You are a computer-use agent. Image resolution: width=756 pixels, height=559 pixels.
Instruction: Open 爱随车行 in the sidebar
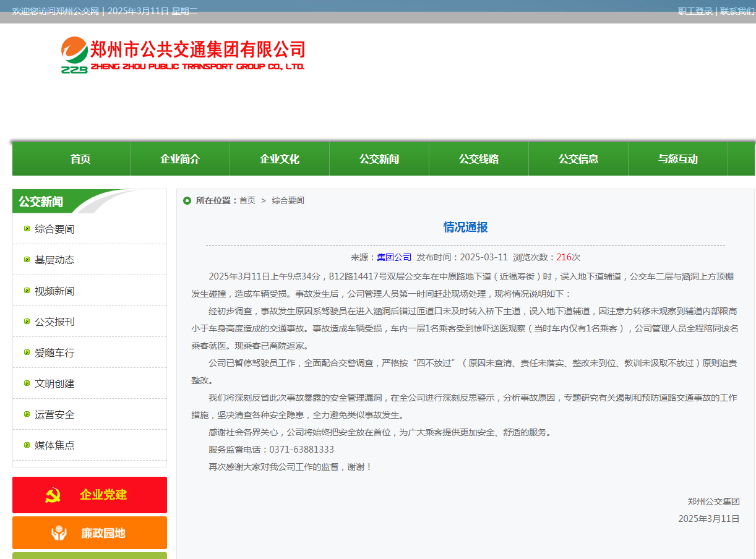pos(54,352)
